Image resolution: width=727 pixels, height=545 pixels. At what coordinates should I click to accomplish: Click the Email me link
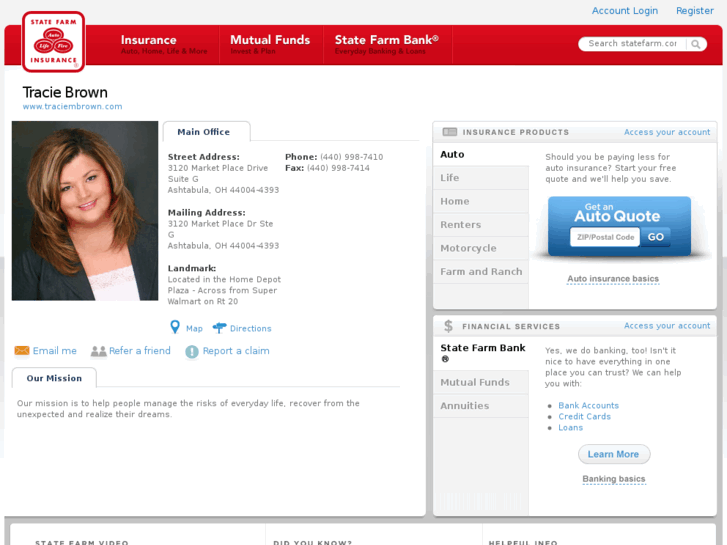pyautogui.click(x=55, y=351)
